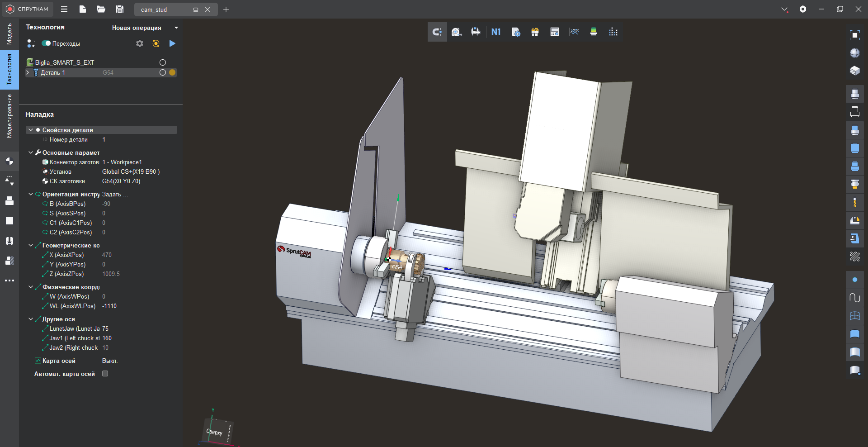Toggle the Карта осей checkbox
This screenshot has width=868, height=447.
point(38,361)
